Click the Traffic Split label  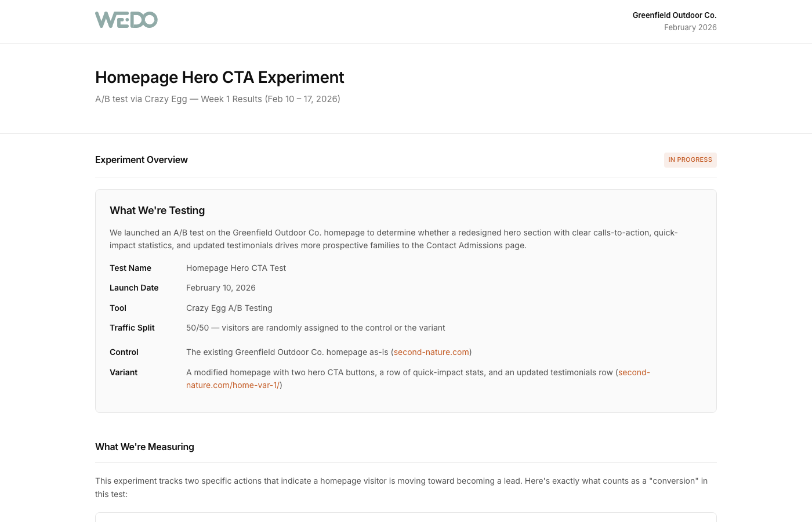pyautogui.click(x=132, y=328)
